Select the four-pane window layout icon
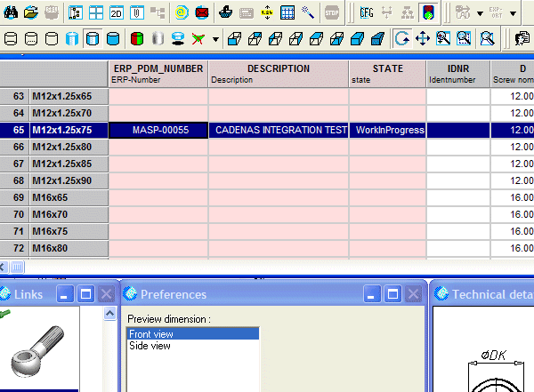The width and height of the screenshot is (534, 392). click(96, 13)
